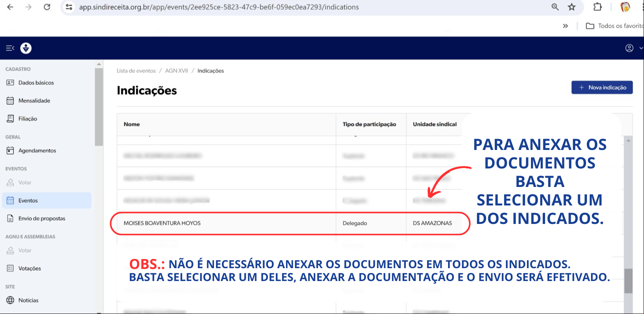Open Notícias in sidebar
This screenshot has width=644, height=314.
(x=47, y=300)
